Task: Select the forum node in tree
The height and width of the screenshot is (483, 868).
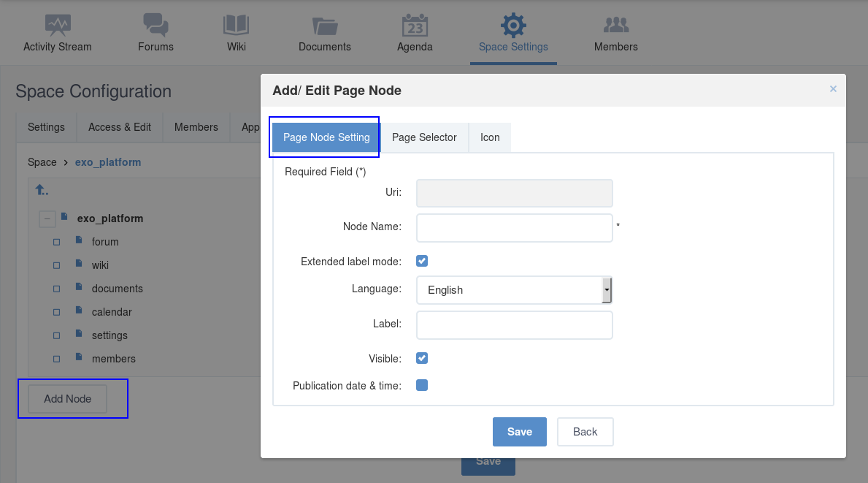Action: [105, 242]
